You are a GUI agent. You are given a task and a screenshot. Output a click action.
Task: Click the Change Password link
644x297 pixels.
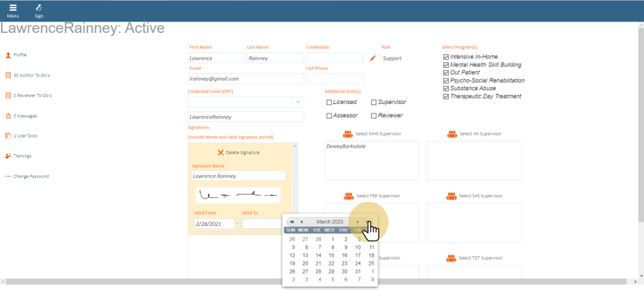point(31,176)
